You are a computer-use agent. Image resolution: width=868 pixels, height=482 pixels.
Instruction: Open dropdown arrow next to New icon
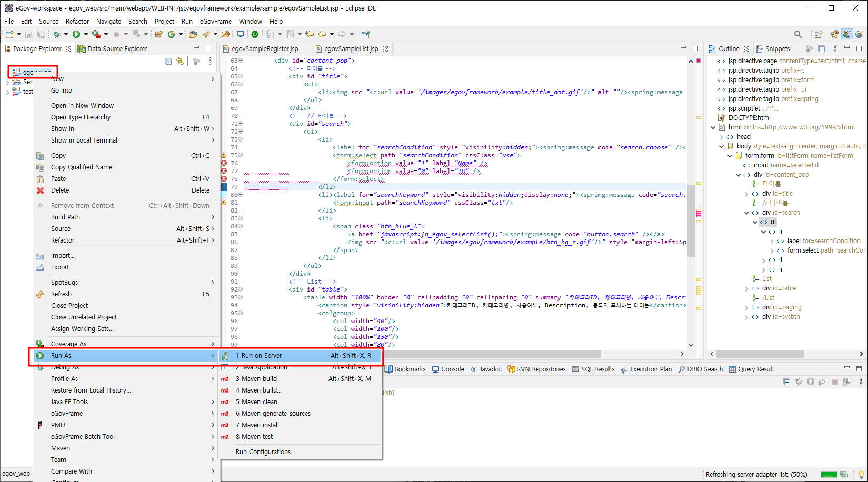pyautogui.click(x=19, y=34)
